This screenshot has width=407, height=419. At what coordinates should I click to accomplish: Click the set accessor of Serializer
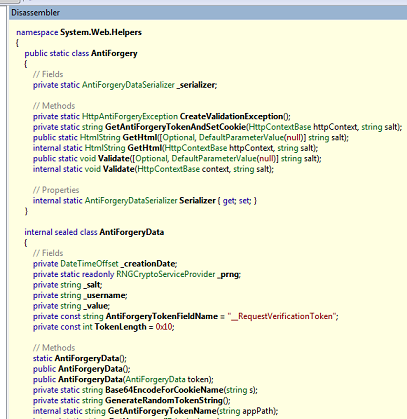pyautogui.click(x=245, y=201)
